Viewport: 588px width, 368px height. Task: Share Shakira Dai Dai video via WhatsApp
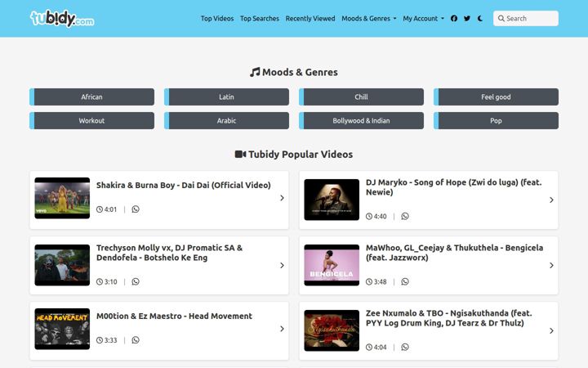[136, 209]
